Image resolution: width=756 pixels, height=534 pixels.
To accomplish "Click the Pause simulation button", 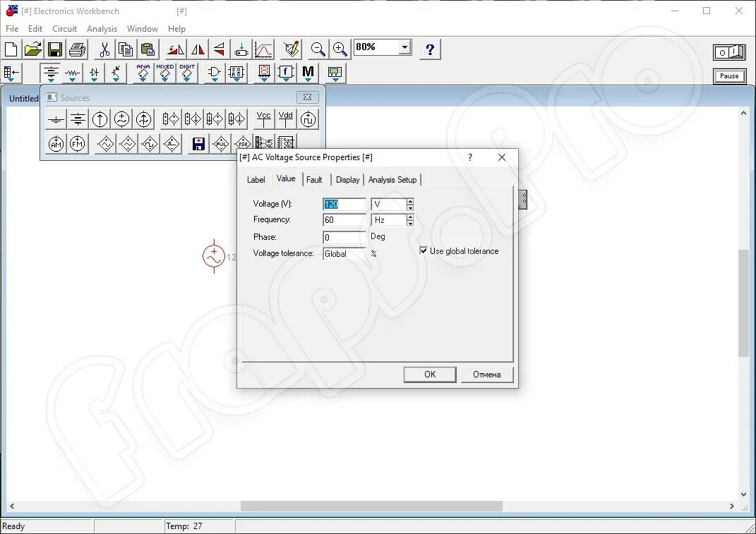I will coord(729,76).
